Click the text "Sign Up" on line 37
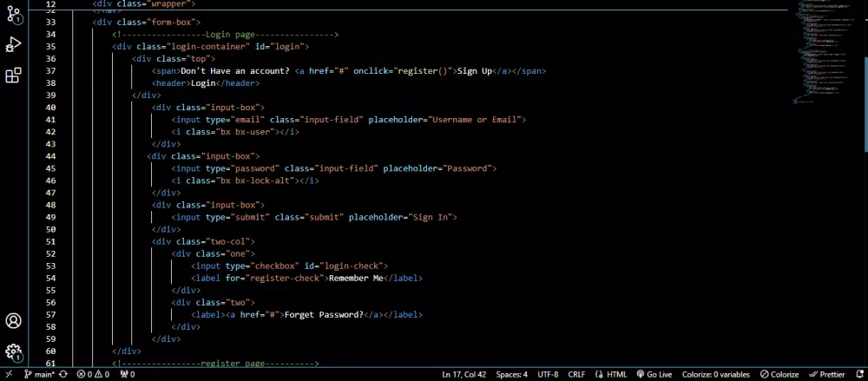The image size is (868, 381). 475,71
